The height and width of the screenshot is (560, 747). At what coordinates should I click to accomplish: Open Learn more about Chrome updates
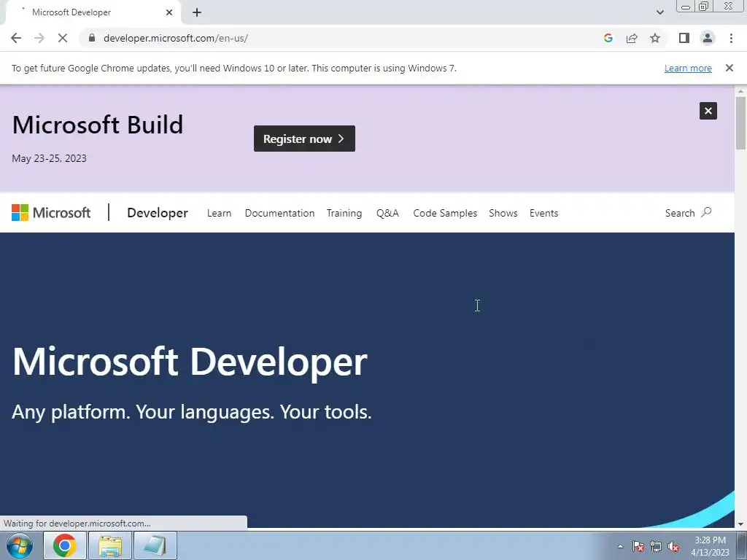[x=688, y=68]
